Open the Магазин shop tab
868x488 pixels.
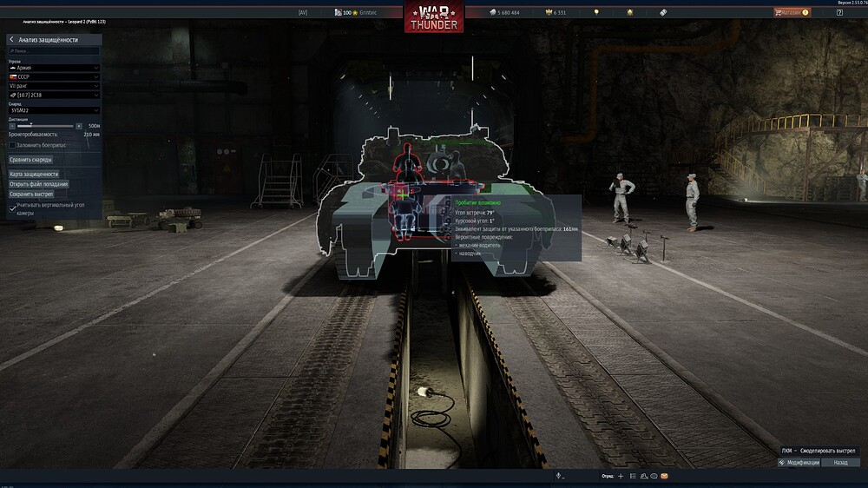coord(791,13)
